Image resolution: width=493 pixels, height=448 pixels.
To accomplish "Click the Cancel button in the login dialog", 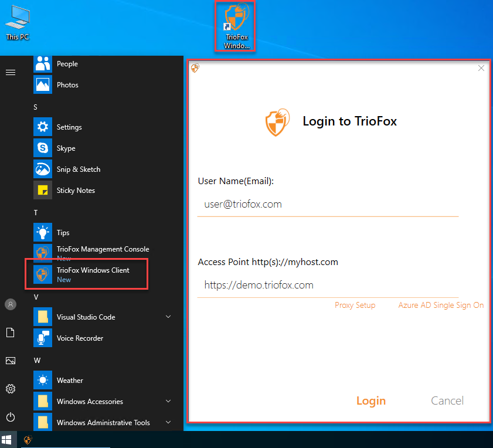I will click(447, 401).
